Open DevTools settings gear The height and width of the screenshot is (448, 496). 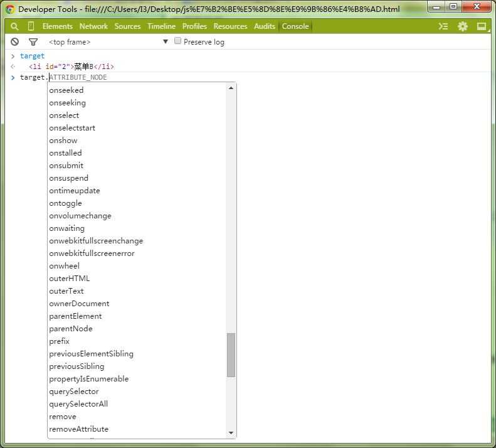pos(463,26)
